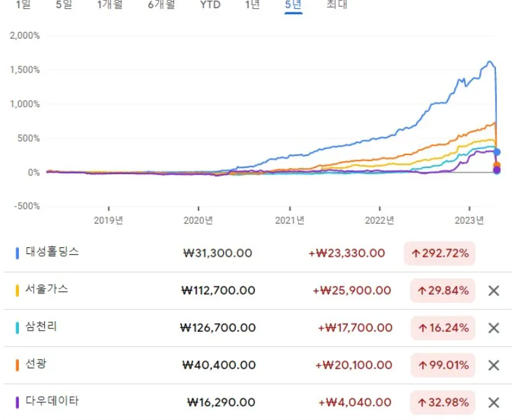Click the 16.24% change badge
This screenshot has width=517, height=420.
443,328
